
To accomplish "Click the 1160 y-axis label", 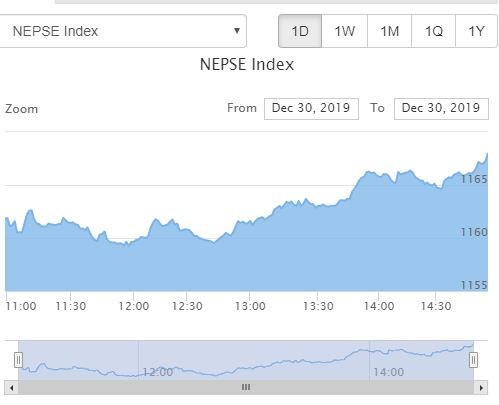I will (474, 232).
